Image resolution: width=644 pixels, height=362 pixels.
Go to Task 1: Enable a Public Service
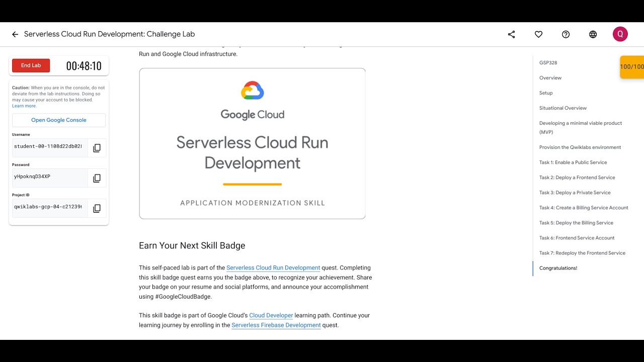573,162
